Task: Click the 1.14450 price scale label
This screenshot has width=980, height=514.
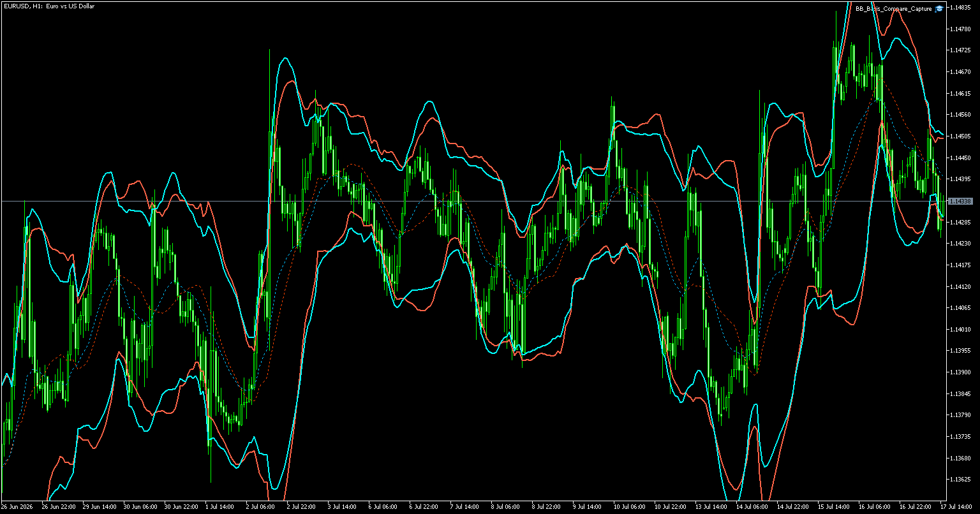Action: coord(960,158)
